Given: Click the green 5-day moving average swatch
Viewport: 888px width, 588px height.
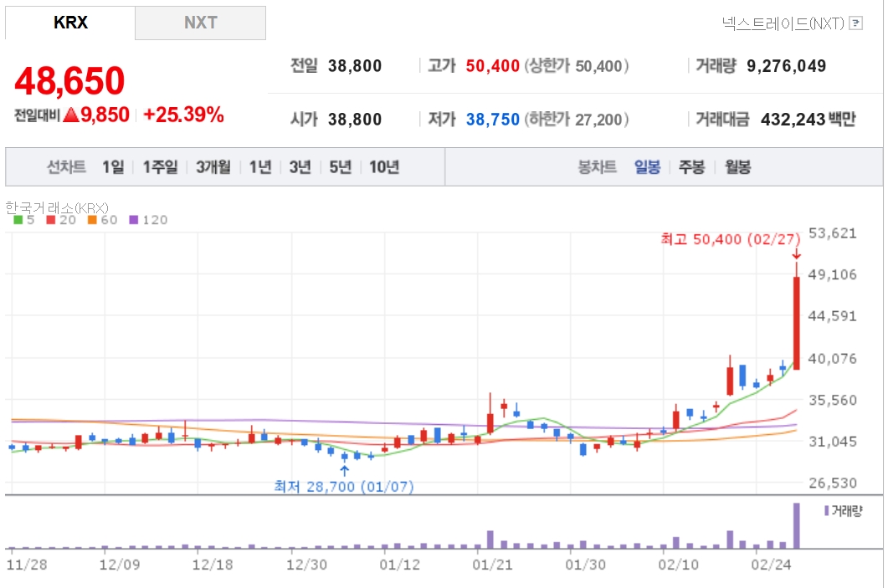Looking at the screenshot, I should pos(18,220).
